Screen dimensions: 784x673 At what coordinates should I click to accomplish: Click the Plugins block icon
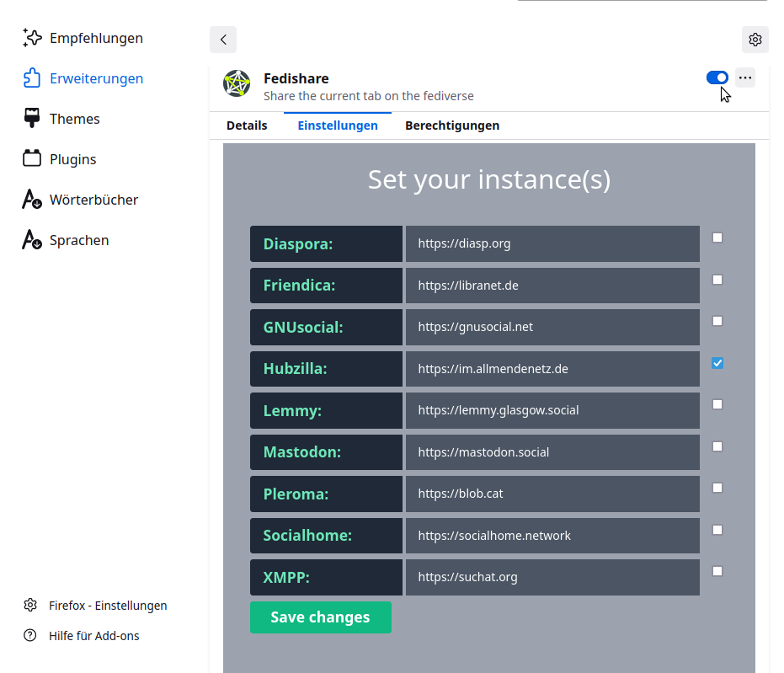(x=32, y=159)
